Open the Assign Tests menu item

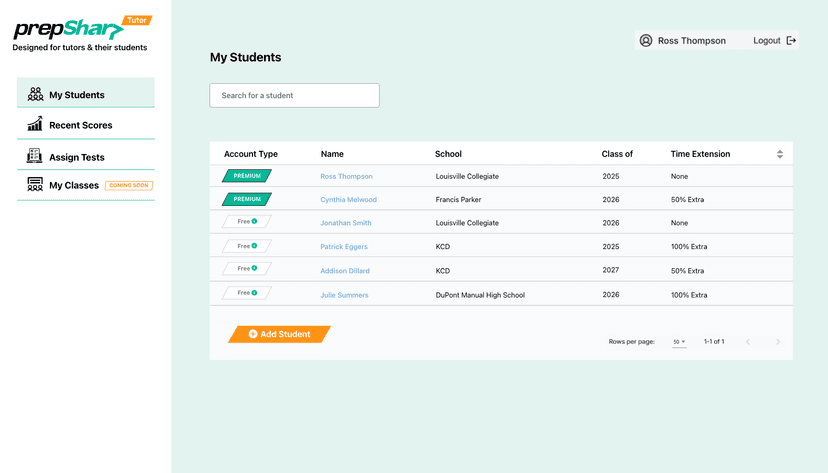(76, 157)
